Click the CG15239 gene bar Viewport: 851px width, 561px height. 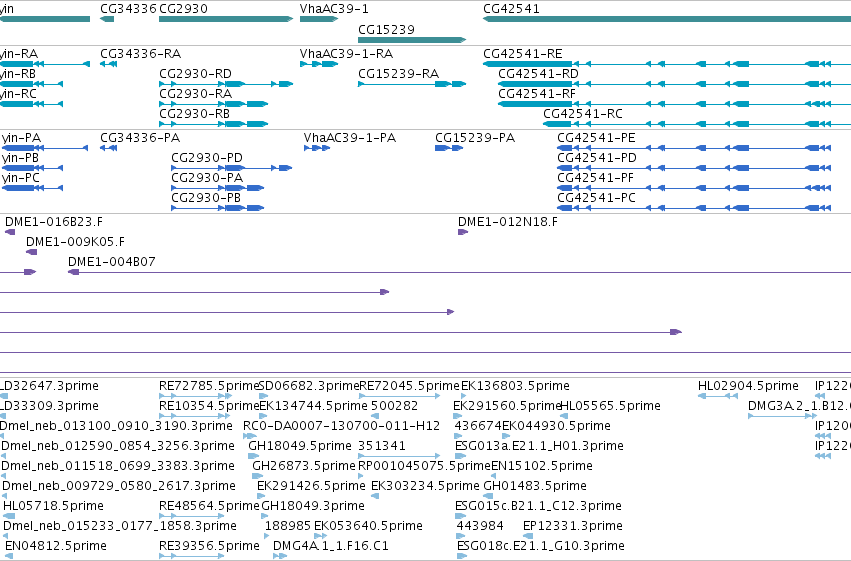click(x=412, y=40)
